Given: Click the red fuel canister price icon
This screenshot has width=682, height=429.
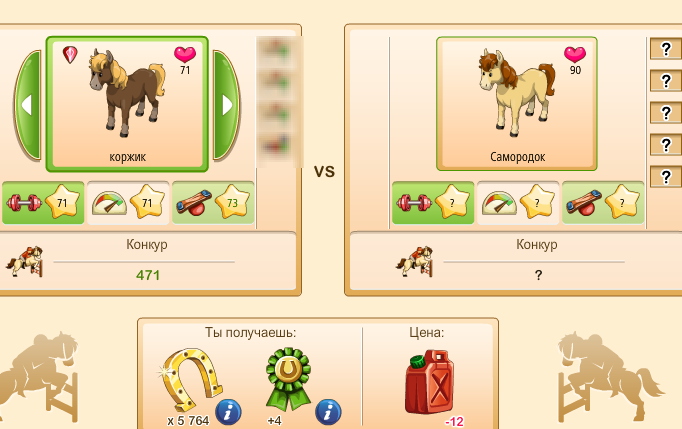Looking at the screenshot, I should coord(430,382).
